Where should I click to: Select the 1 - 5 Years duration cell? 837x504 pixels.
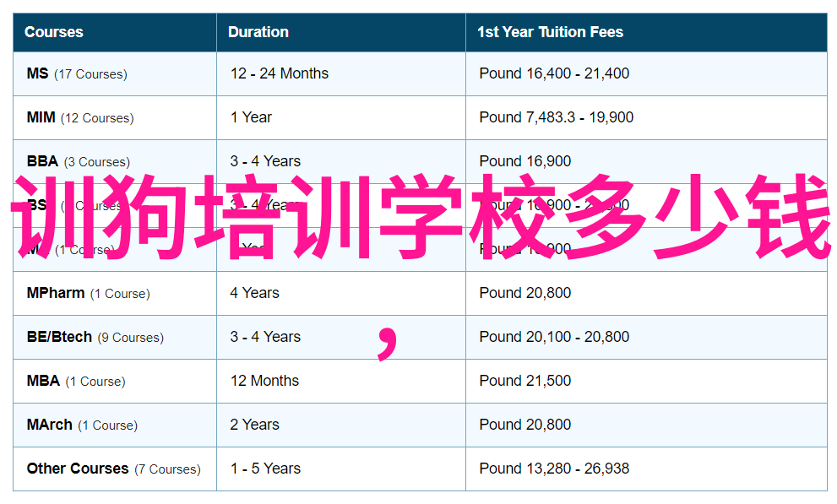click(x=264, y=469)
